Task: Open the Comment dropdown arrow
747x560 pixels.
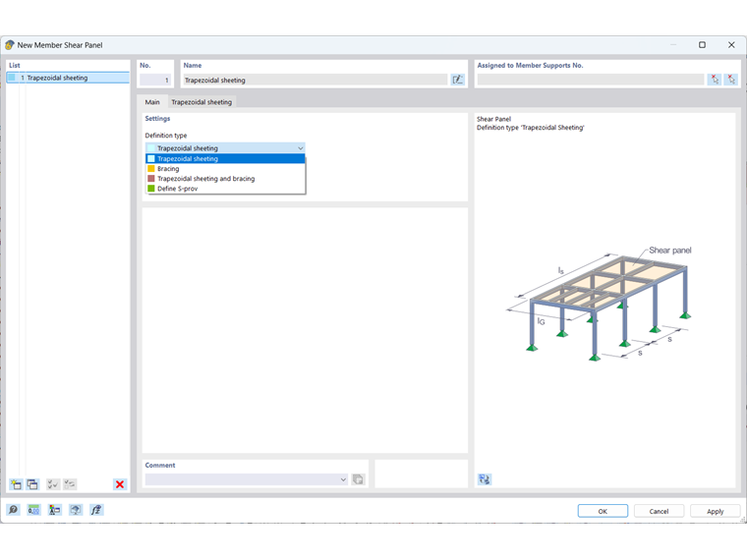Action: [343, 479]
